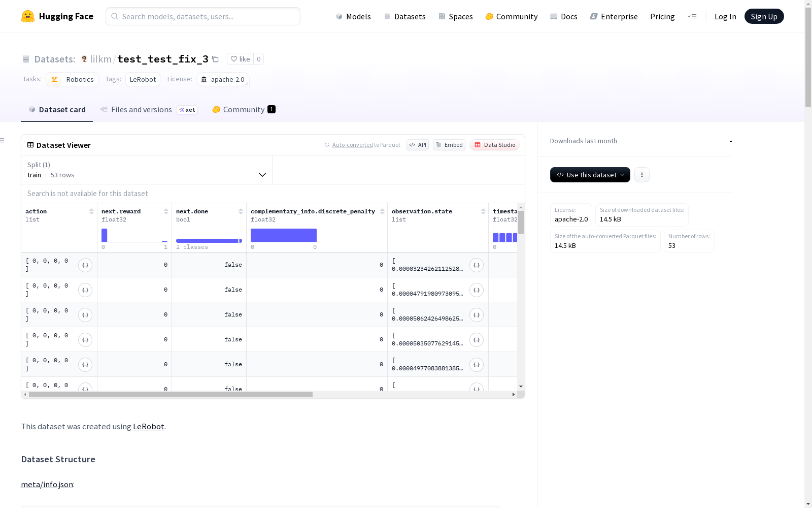812x508 pixels.
Task: Open the left sidebar toggle icon
Action: click(x=3, y=140)
